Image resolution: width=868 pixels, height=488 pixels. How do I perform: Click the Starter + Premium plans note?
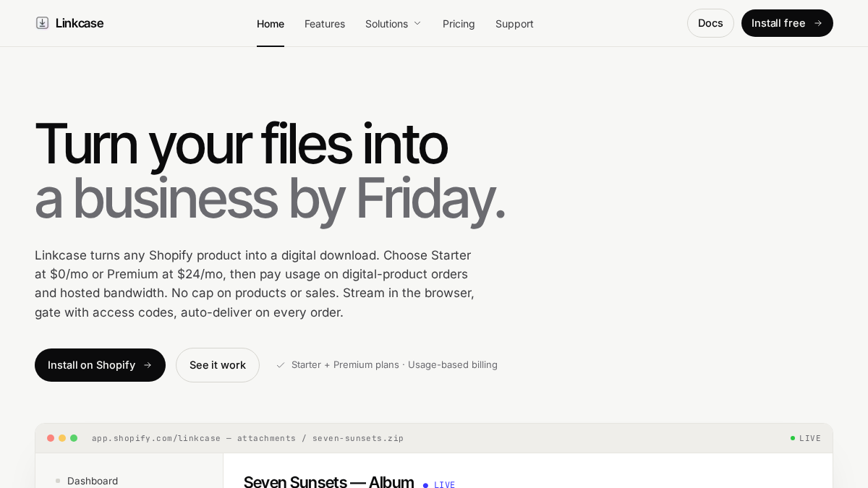[386, 365]
